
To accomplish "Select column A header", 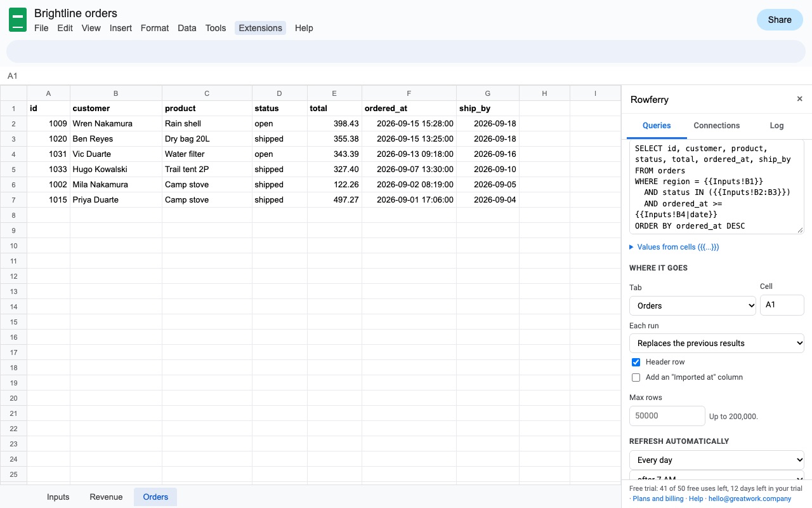I will pyautogui.click(x=48, y=93).
